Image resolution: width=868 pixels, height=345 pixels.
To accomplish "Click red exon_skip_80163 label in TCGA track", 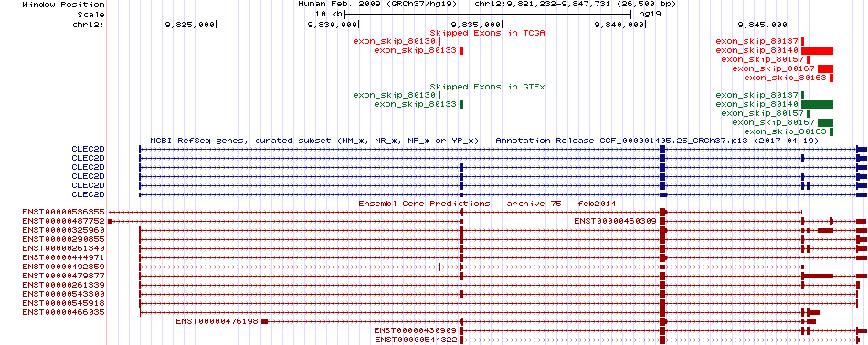I will pos(785,78).
